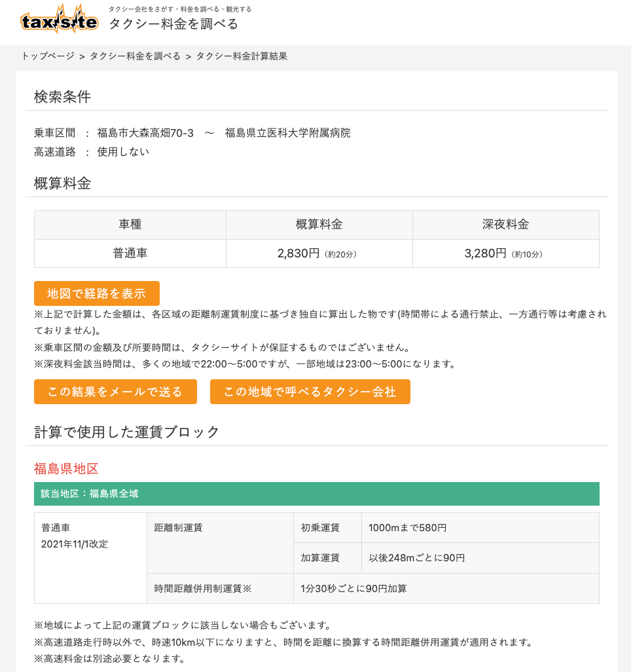Click the この地域で呼べるタクシー会社 button

tap(310, 392)
